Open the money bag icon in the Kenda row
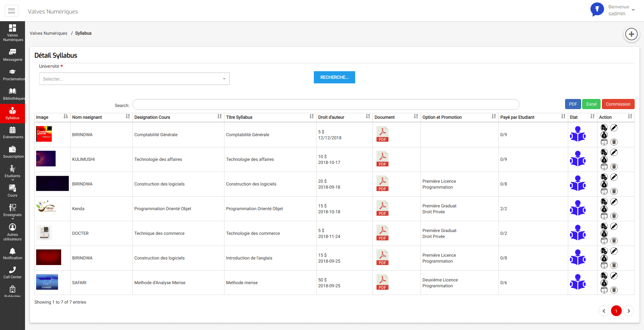The width and height of the screenshot is (644, 330). pos(604,209)
